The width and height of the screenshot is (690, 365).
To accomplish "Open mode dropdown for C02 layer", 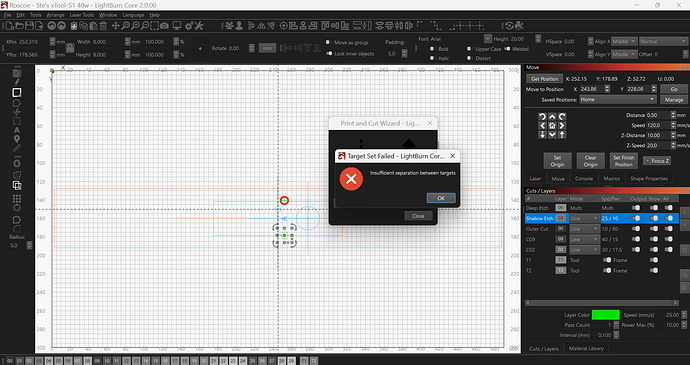I will pyautogui.click(x=584, y=250).
